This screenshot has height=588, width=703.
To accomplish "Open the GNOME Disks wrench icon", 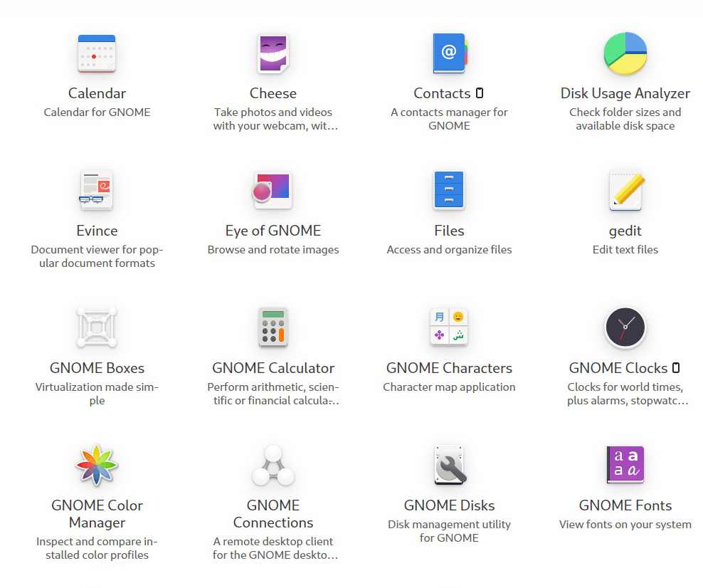I will [x=449, y=465].
